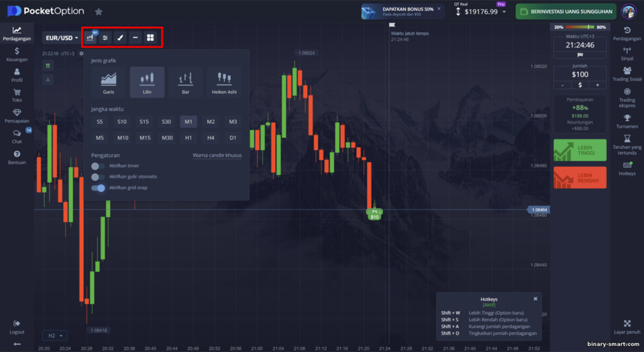This screenshot has width=644, height=352.
Task: Click Warna candle khusus link
Action: click(217, 155)
